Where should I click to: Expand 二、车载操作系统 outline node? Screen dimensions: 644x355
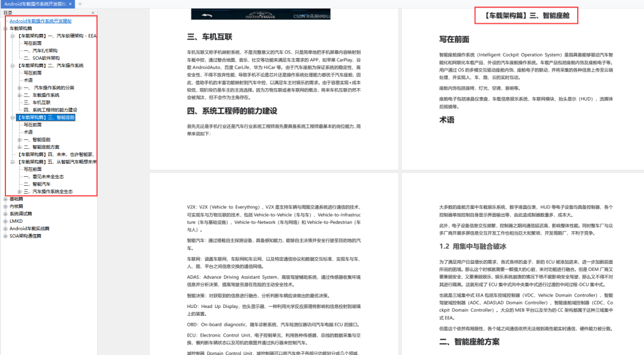point(19,95)
